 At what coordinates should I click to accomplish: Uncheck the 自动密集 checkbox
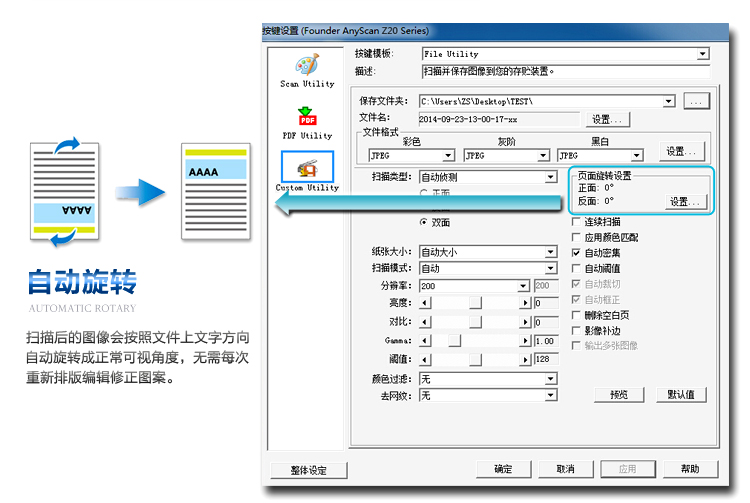point(576,254)
